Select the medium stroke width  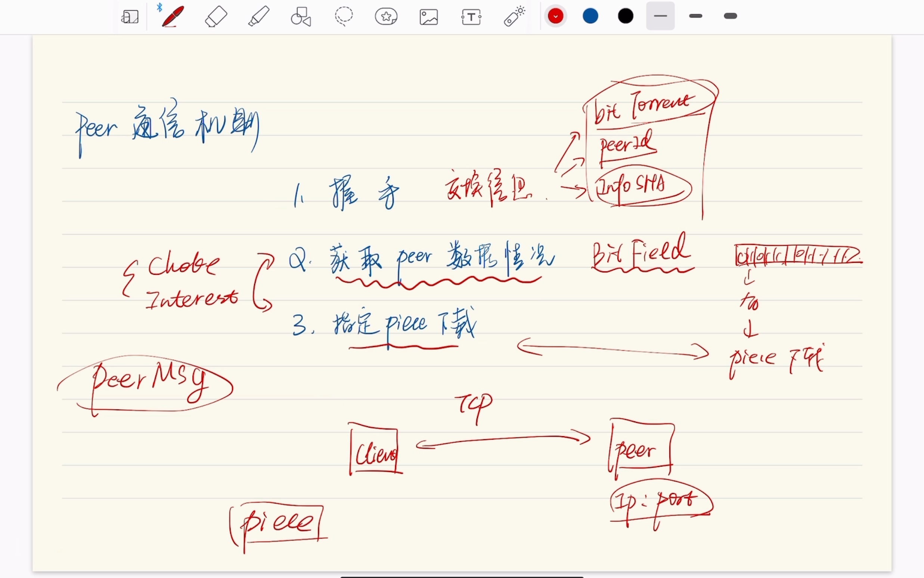pos(695,16)
